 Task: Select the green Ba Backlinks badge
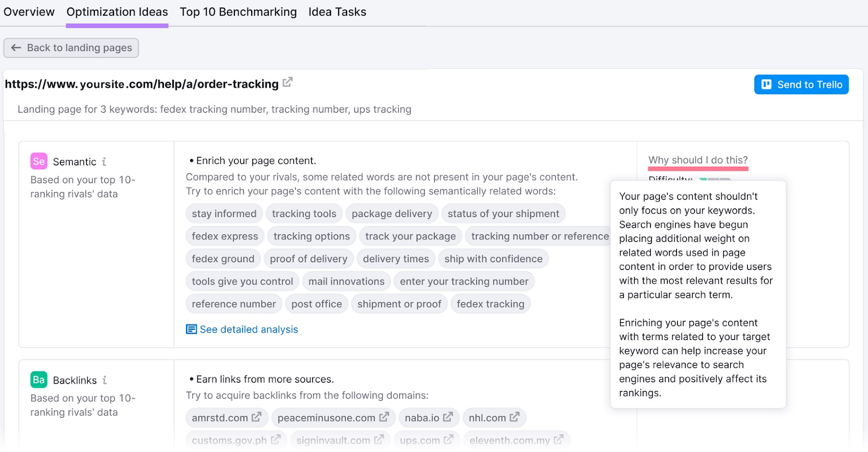38,379
